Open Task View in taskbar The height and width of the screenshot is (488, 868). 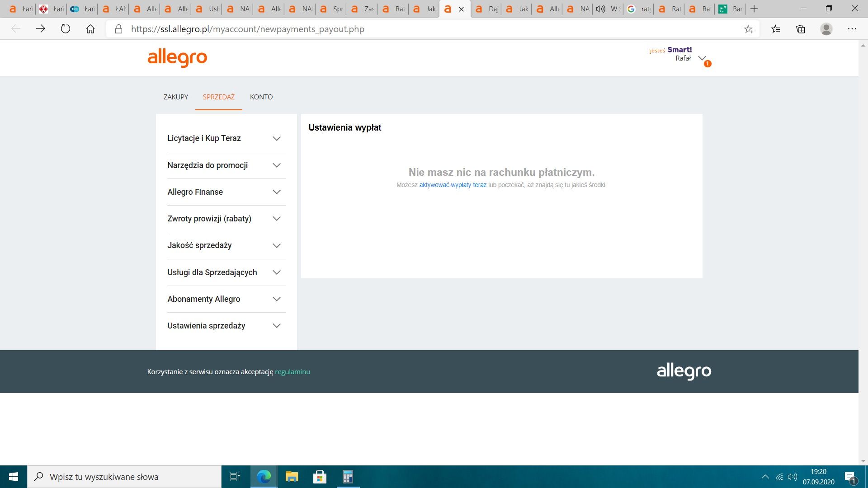click(x=235, y=477)
